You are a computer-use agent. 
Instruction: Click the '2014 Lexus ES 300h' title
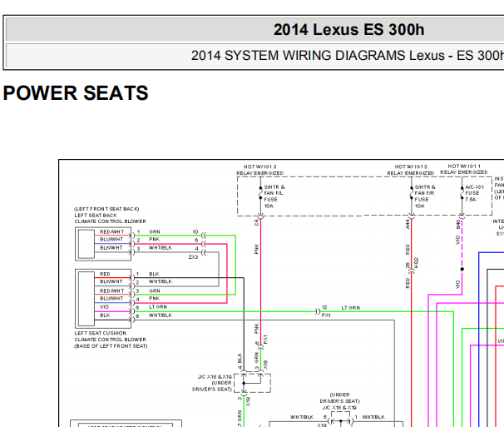[x=348, y=30]
